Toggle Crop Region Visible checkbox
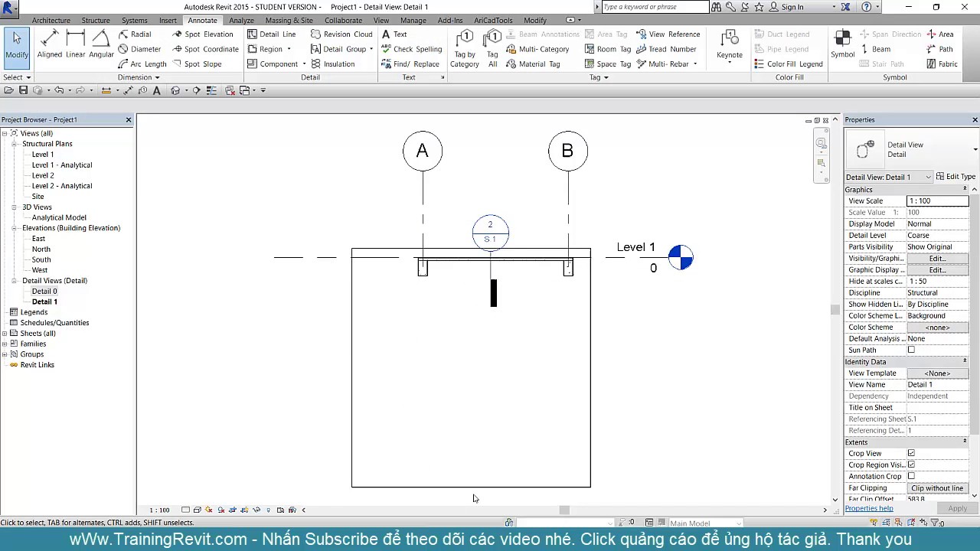 point(911,465)
